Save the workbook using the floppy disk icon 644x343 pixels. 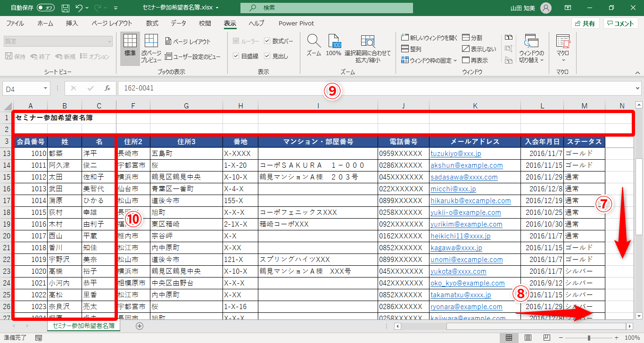coord(66,8)
